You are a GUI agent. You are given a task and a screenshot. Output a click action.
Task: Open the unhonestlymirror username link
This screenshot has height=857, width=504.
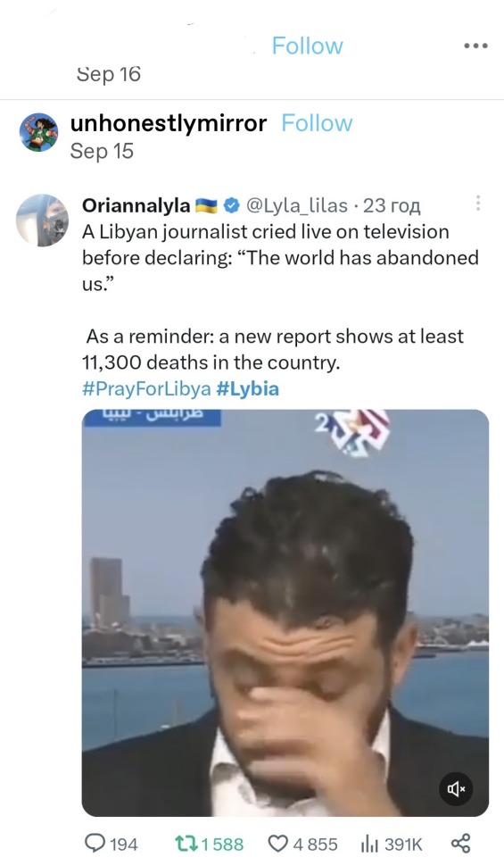[x=169, y=123]
